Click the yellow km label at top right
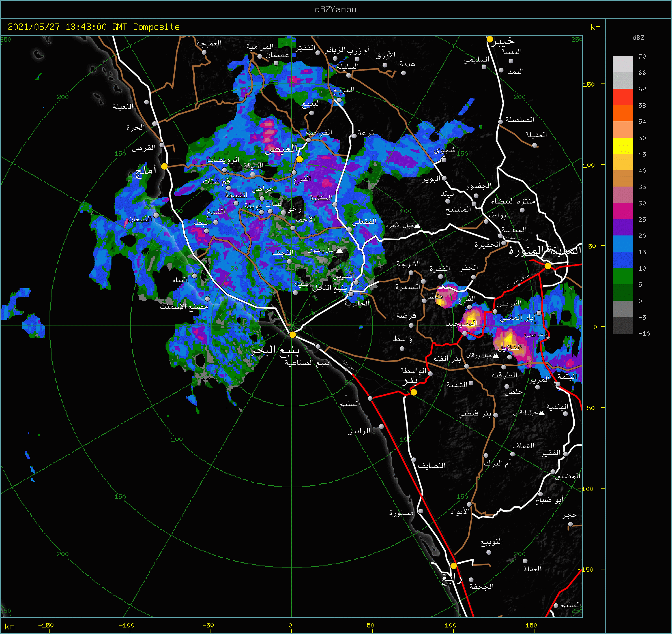Viewport: 672px width, 634px height. [596, 27]
